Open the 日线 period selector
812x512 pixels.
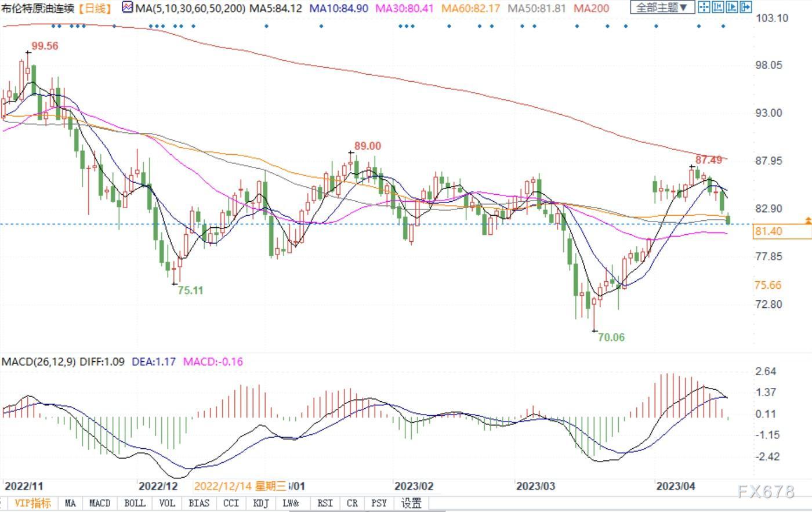[95, 8]
